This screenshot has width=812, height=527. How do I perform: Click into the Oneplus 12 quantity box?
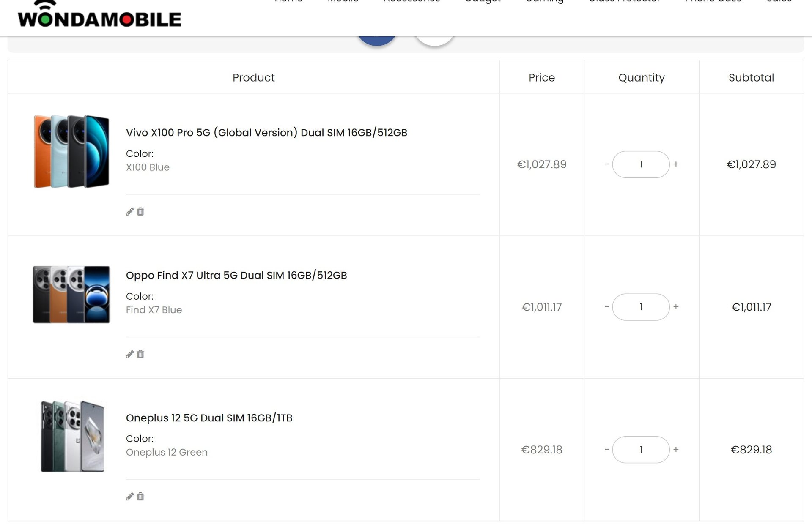[641, 450]
